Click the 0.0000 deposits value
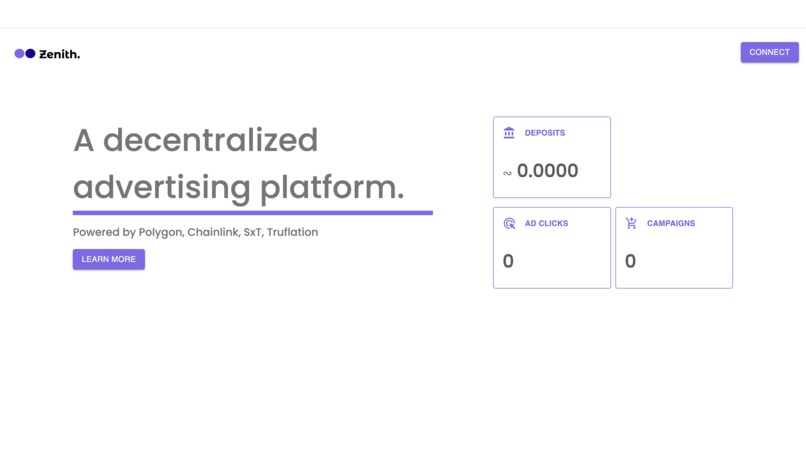 pyautogui.click(x=548, y=171)
